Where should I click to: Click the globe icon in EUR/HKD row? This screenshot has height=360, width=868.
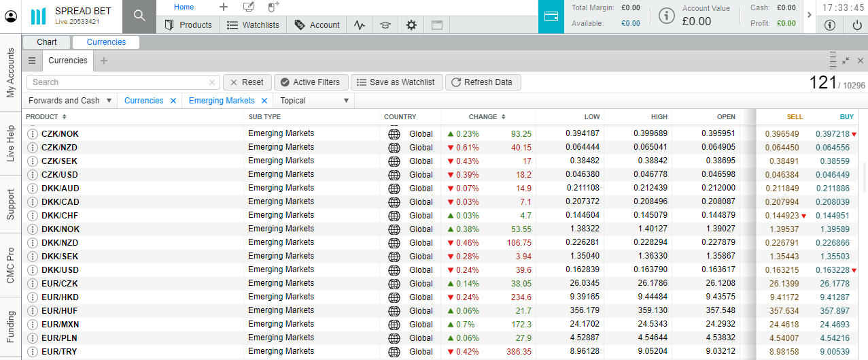point(394,297)
